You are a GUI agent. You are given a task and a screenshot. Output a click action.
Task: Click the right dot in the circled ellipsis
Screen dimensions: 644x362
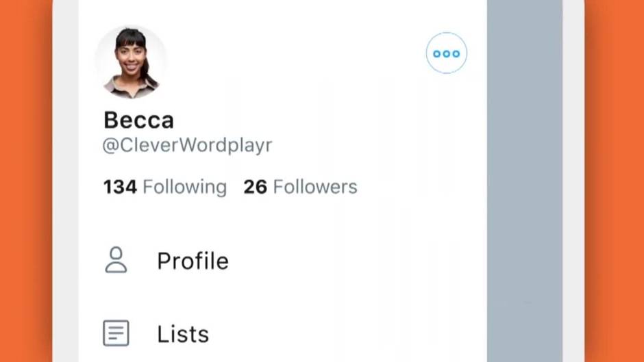coord(456,54)
